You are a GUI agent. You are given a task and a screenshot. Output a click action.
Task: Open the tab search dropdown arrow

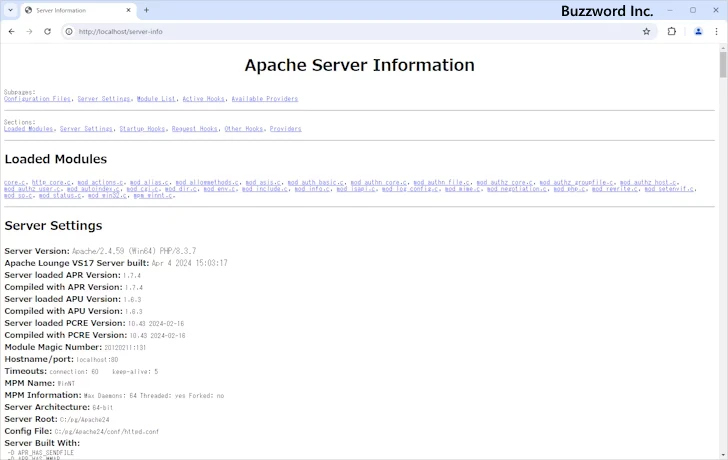point(10,10)
